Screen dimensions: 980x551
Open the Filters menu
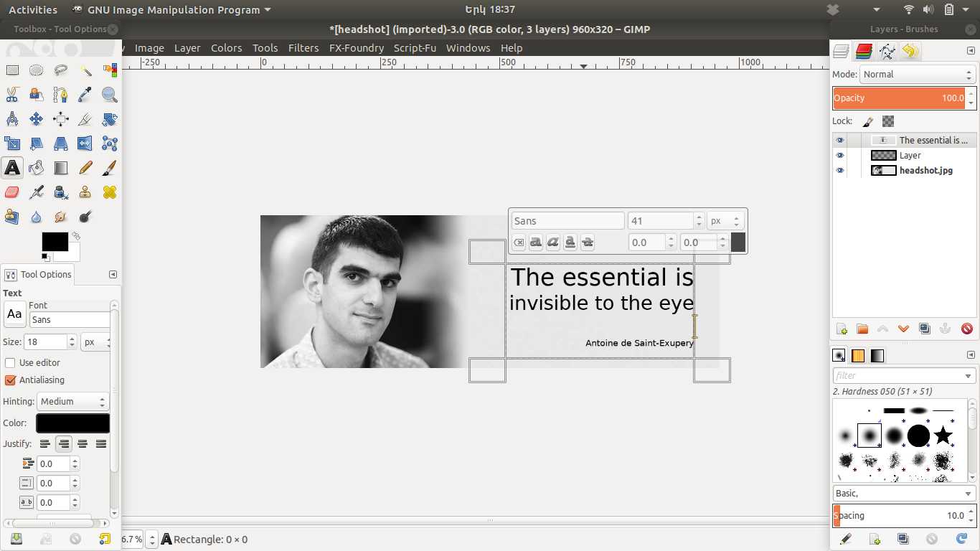tap(303, 48)
